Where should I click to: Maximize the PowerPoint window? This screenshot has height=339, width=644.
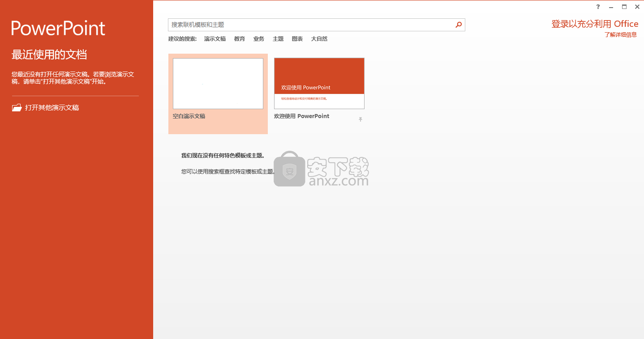(x=624, y=7)
